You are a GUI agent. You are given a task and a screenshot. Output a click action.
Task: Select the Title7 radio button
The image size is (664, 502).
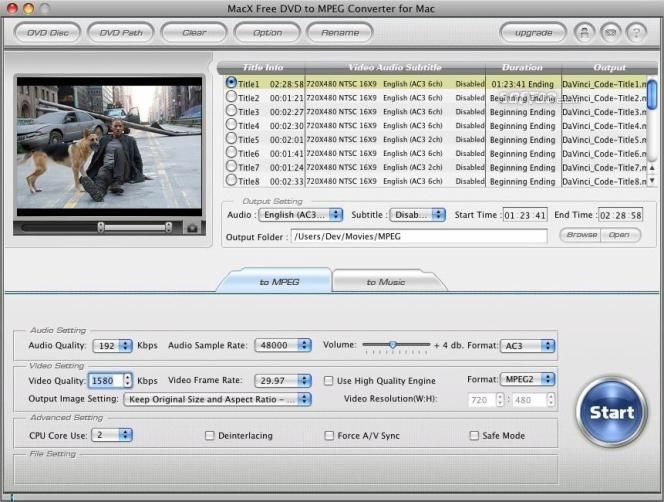(x=231, y=166)
